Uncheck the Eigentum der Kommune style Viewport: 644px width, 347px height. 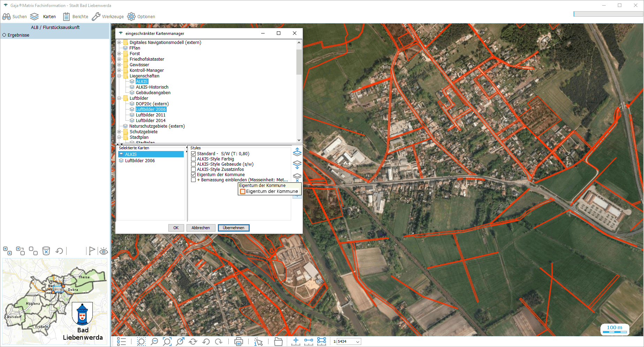[x=194, y=175]
